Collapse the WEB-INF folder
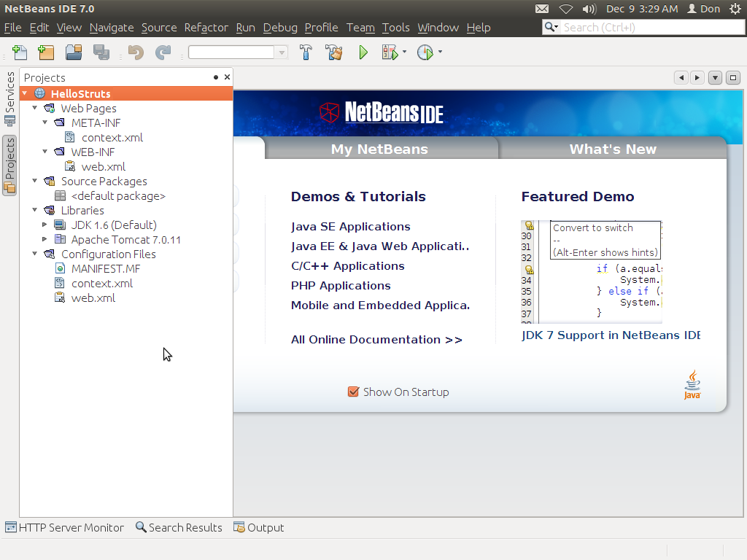The width and height of the screenshot is (747, 560). click(44, 152)
